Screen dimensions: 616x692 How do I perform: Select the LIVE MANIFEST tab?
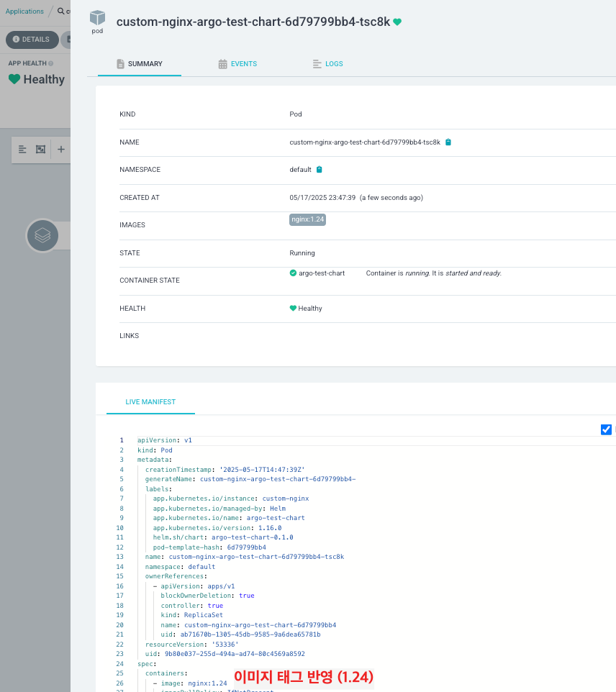(x=150, y=401)
